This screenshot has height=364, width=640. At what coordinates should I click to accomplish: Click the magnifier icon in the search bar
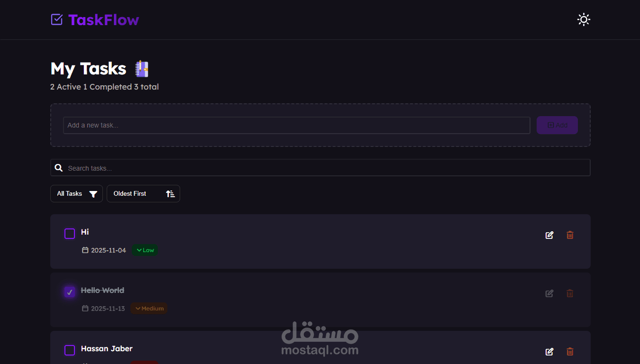59,168
